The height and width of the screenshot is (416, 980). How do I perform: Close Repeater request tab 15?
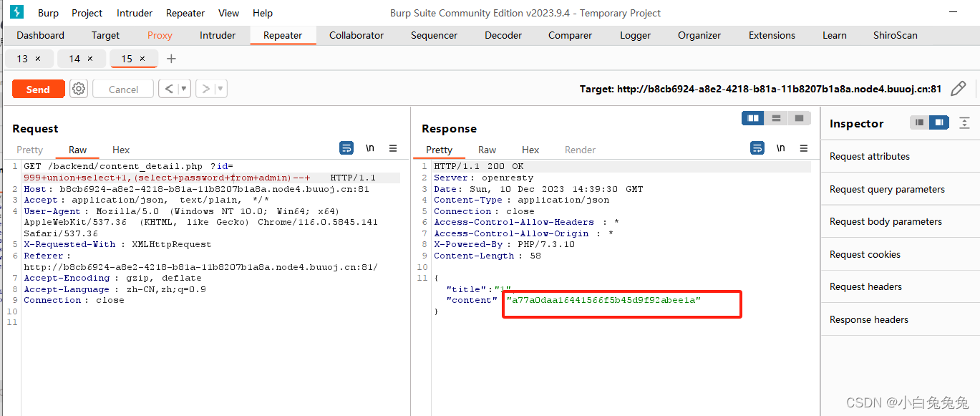point(142,59)
